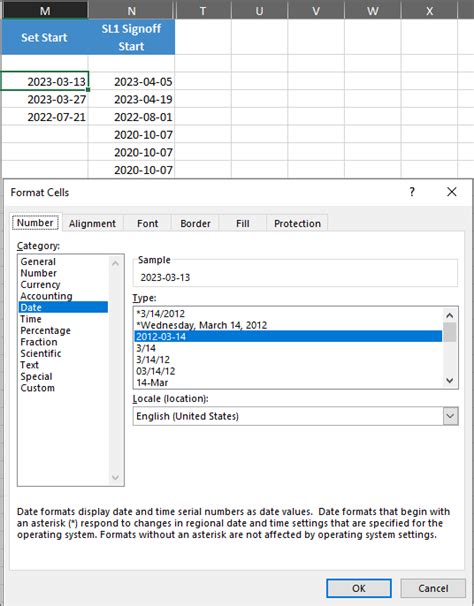Open the Protection tab
The width and height of the screenshot is (474, 606).
coord(297,223)
